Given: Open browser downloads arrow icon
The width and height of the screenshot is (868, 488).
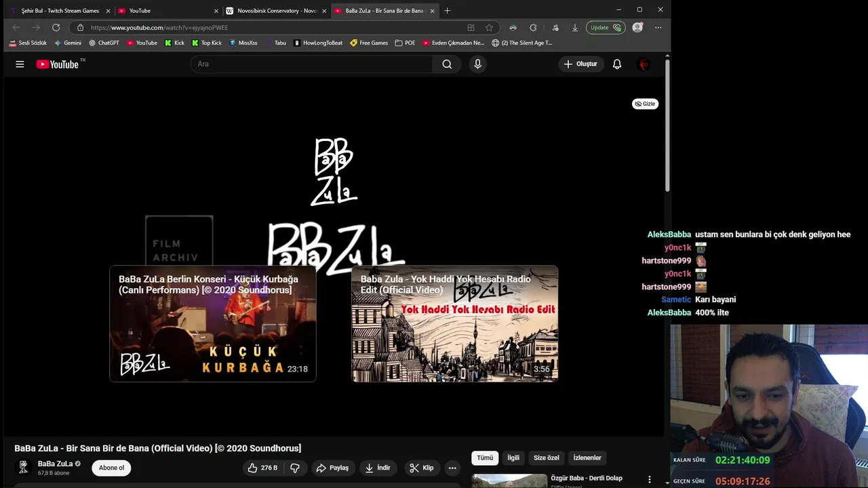Looking at the screenshot, I should click(x=575, y=28).
